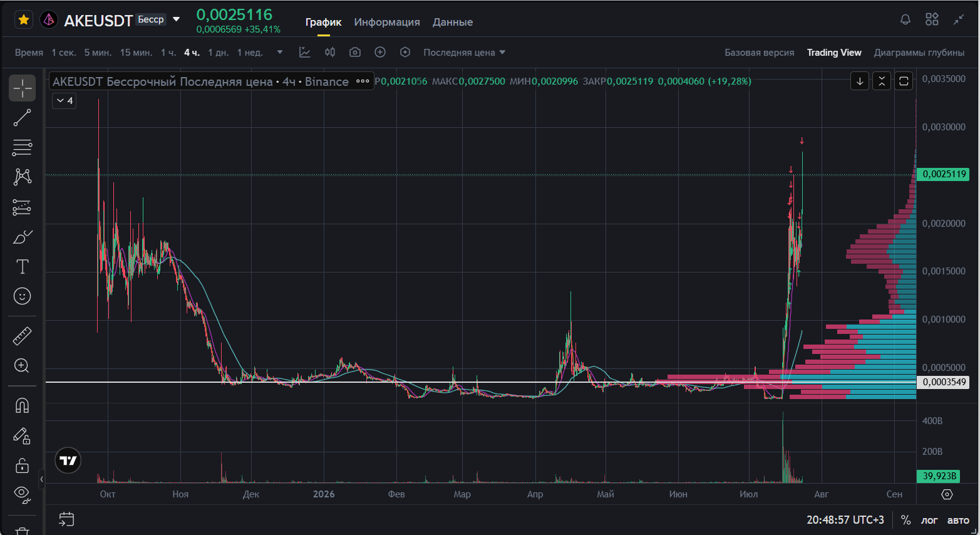Open the candlestick chart style icon
This screenshot has width=980, height=535.
tap(330, 53)
